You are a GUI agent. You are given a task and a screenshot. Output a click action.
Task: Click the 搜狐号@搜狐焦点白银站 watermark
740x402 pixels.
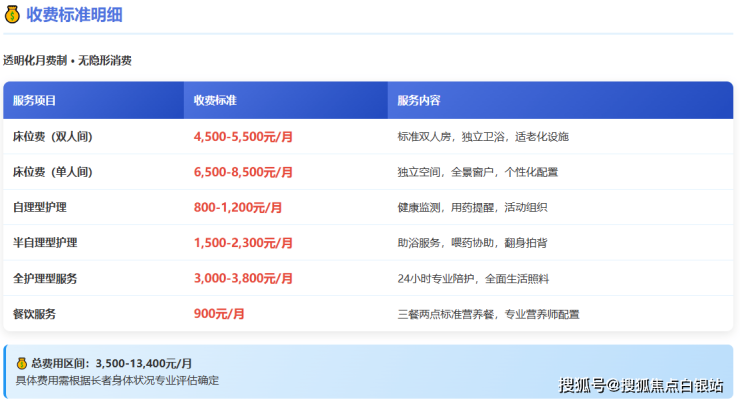[x=640, y=385]
